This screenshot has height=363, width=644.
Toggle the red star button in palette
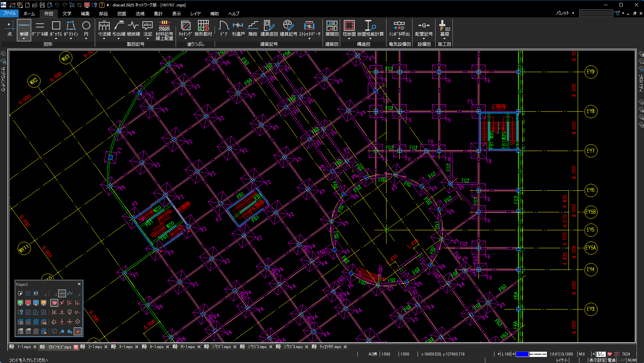click(78, 332)
